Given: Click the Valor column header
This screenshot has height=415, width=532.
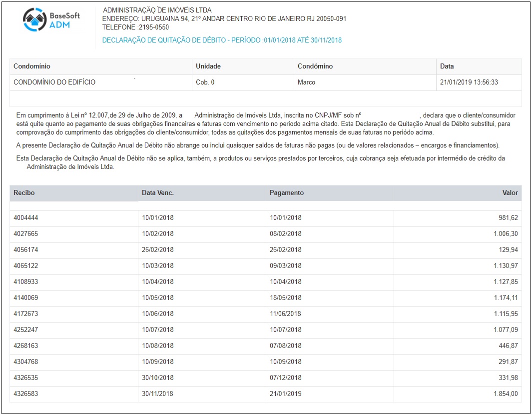Looking at the screenshot, I should (510, 193).
